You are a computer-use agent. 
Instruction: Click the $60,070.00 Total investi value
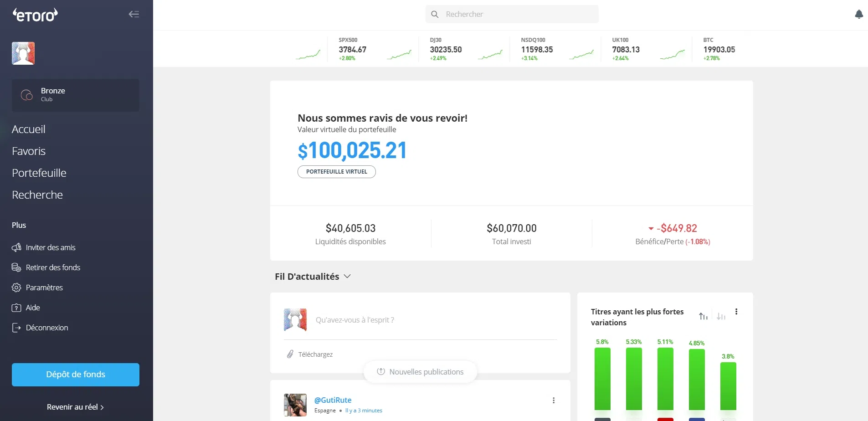click(512, 228)
